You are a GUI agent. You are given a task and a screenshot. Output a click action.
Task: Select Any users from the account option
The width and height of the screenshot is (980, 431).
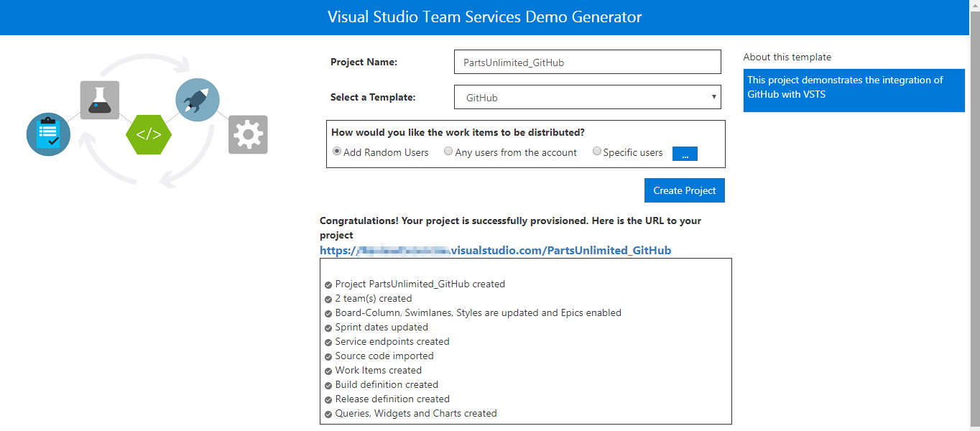point(448,152)
